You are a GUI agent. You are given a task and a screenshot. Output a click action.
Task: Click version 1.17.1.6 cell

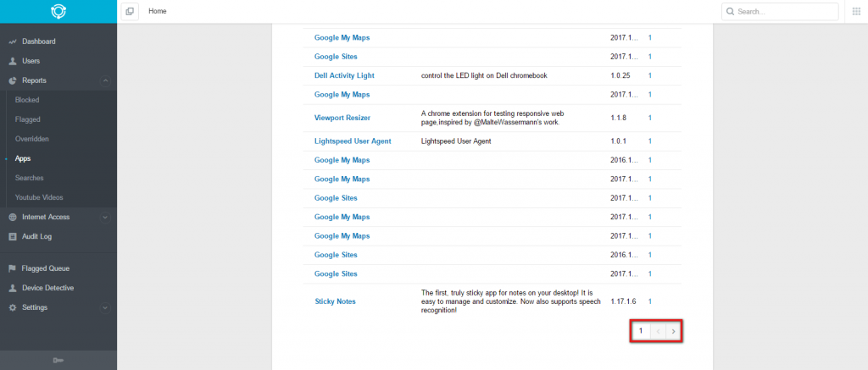[x=623, y=301]
